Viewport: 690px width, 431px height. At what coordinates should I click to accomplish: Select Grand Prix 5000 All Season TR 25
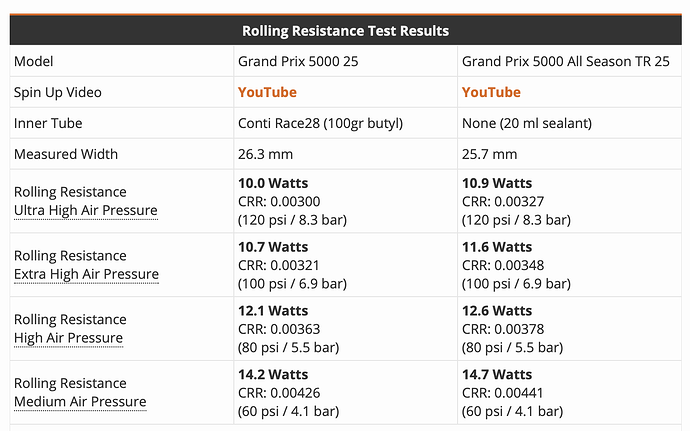tap(565, 61)
